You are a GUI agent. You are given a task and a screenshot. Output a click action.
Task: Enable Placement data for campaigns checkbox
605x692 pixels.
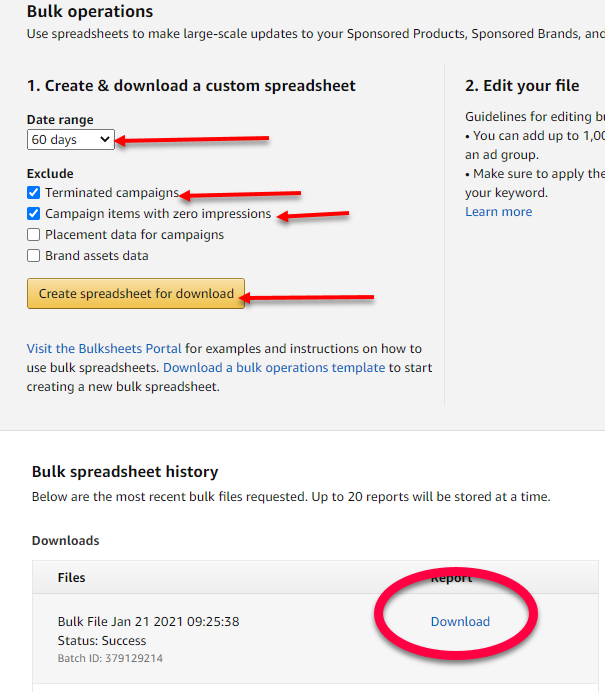click(x=34, y=234)
